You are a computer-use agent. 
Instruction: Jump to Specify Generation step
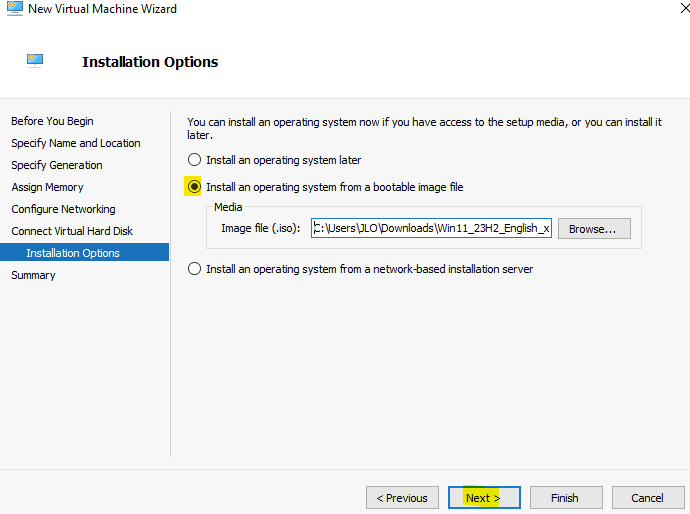[x=57, y=165]
